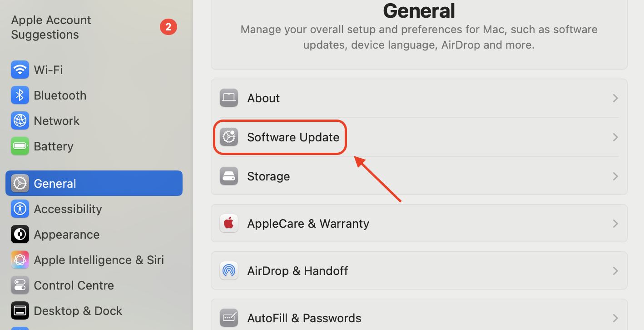Viewport: 644px width, 330px height.
Task: Click the Wi-Fi icon in the sidebar
Action: pyautogui.click(x=20, y=70)
